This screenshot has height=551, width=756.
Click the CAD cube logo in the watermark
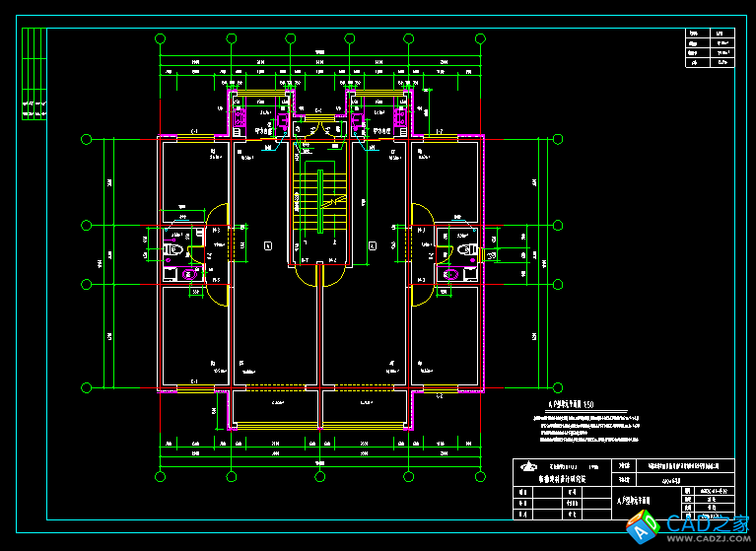(x=645, y=530)
